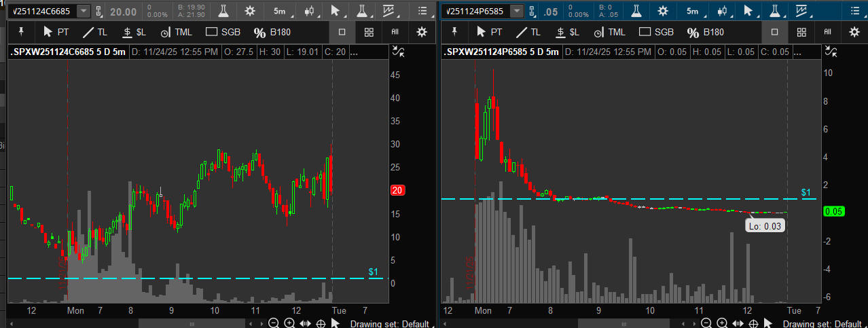Select the B180 percent tool in left chart
The height and width of the screenshot is (328, 868).
pyautogui.click(x=272, y=32)
